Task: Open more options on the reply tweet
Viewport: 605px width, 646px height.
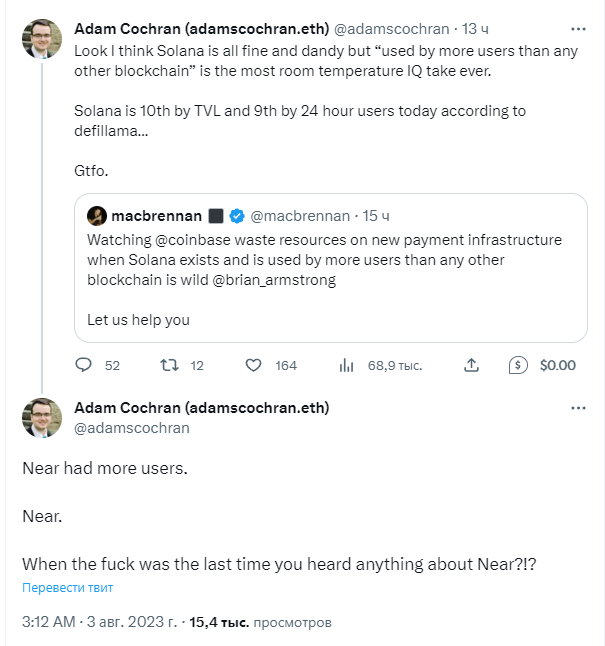Action: click(x=578, y=408)
